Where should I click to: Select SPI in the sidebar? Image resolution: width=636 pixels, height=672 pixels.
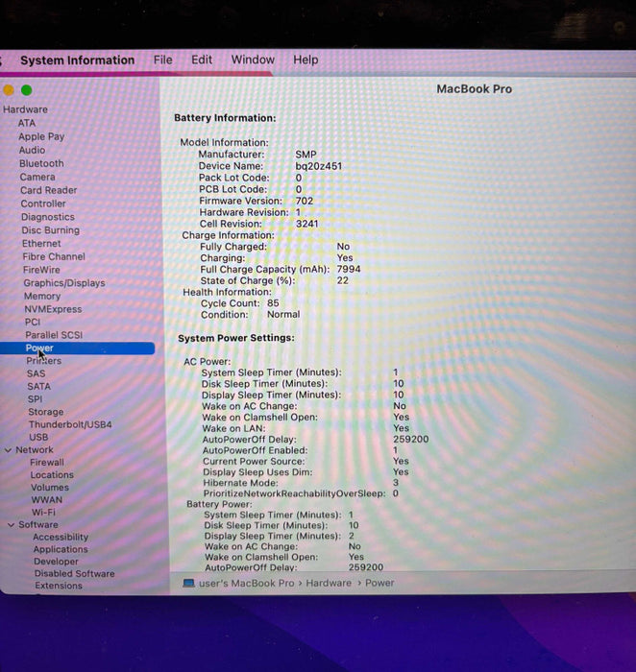[x=35, y=399]
